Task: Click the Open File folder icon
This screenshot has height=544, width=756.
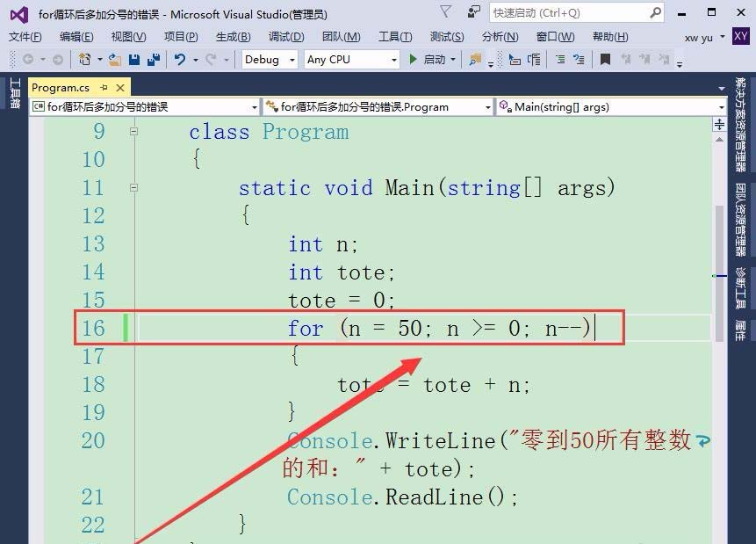Action: click(115, 60)
